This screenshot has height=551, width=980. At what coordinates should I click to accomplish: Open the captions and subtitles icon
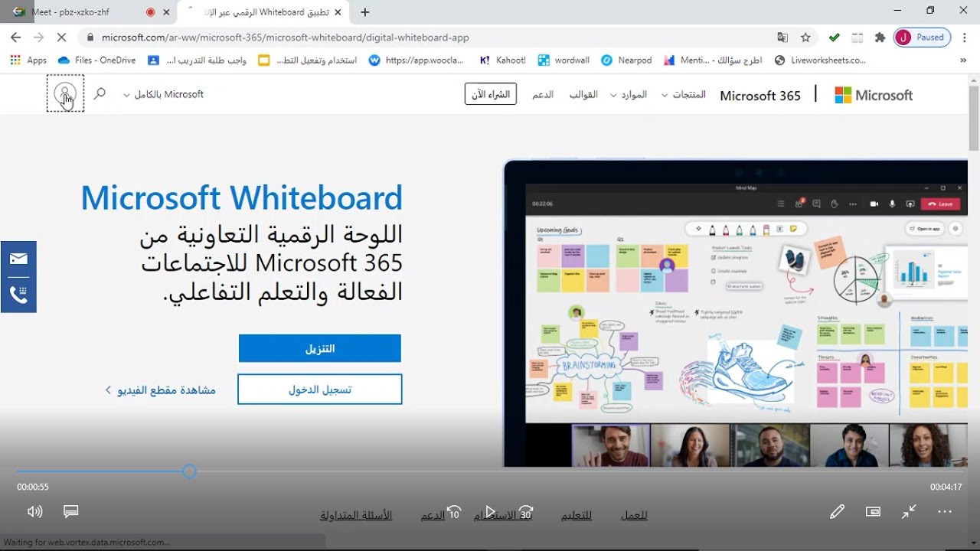point(71,511)
